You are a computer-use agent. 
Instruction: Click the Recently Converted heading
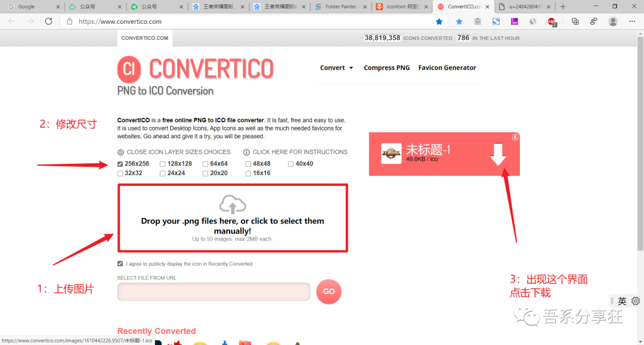click(156, 331)
